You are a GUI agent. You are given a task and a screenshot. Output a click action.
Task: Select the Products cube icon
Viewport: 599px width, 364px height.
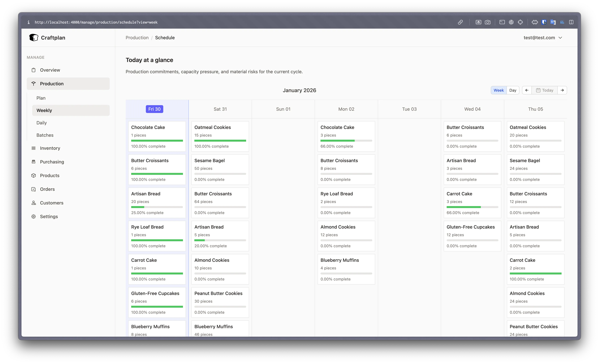[x=34, y=175]
